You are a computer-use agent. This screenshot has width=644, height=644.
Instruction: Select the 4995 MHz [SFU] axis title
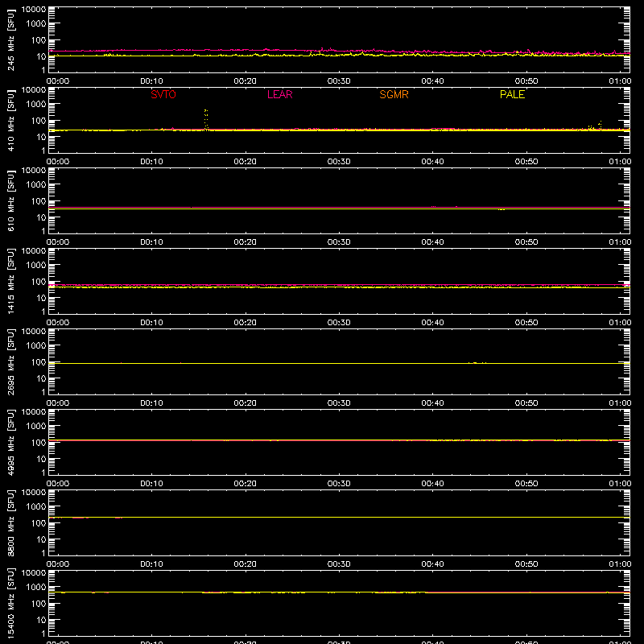tap(10, 442)
